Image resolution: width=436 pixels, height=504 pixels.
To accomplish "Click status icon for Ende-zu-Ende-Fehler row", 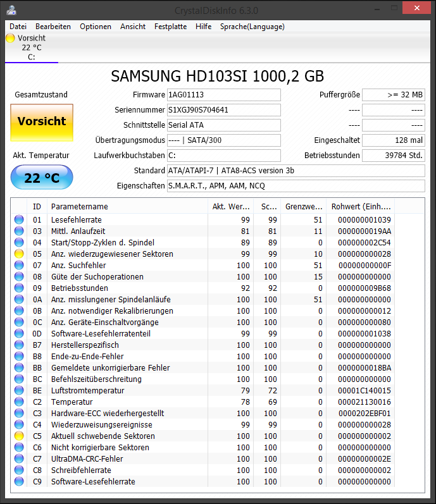I will (19, 356).
